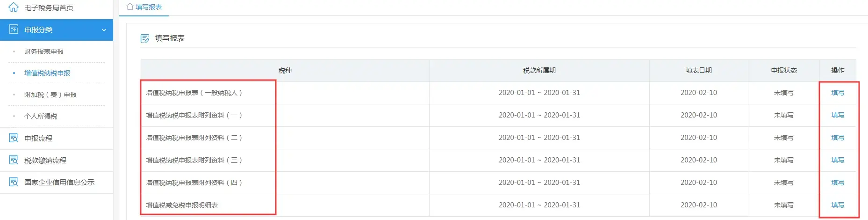Switch to the 填写报表 tab
868x220 pixels.
148,7
